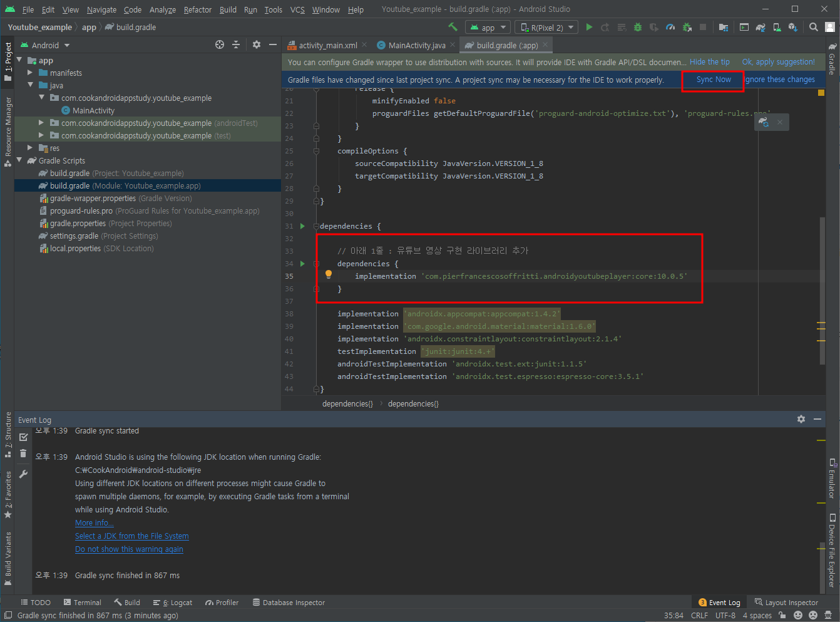Click the Hide the tip link
Viewport: 840px width, 622px height.
(x=710, y=62)
